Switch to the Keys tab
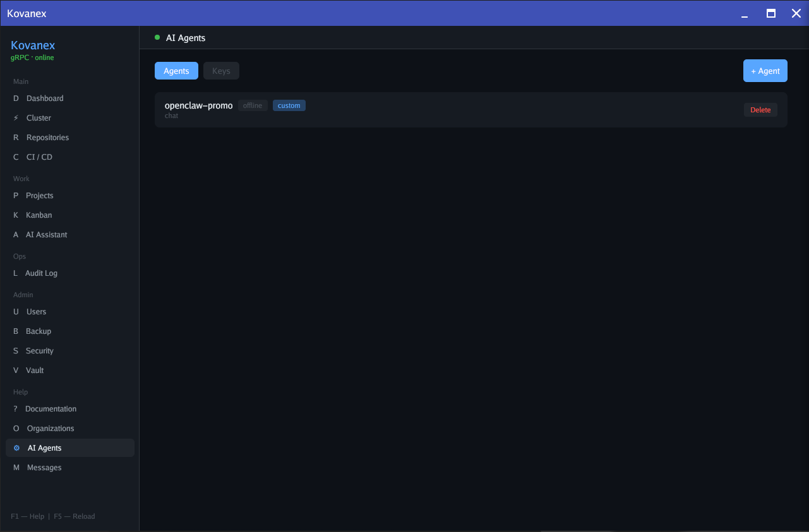 [x=221, y=71]
